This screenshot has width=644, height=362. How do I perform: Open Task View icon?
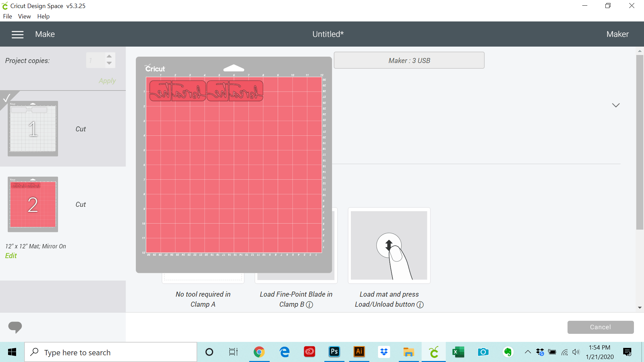(x=233, y=352)
